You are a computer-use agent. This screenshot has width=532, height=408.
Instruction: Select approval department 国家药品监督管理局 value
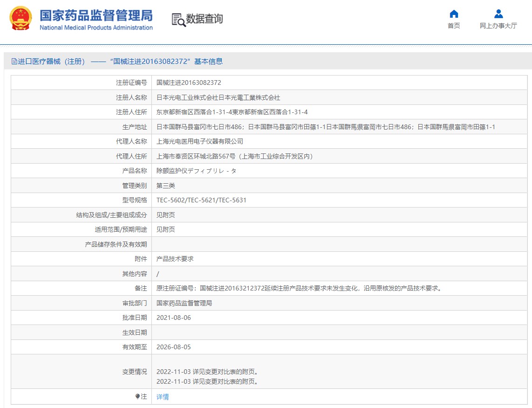tap(184, 303)
